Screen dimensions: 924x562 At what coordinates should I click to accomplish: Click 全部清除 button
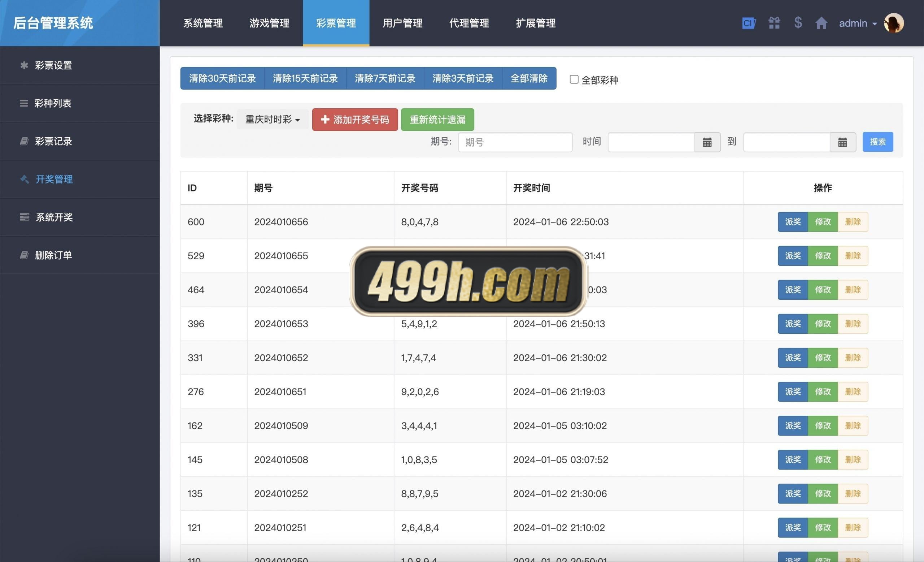[529, 78]
